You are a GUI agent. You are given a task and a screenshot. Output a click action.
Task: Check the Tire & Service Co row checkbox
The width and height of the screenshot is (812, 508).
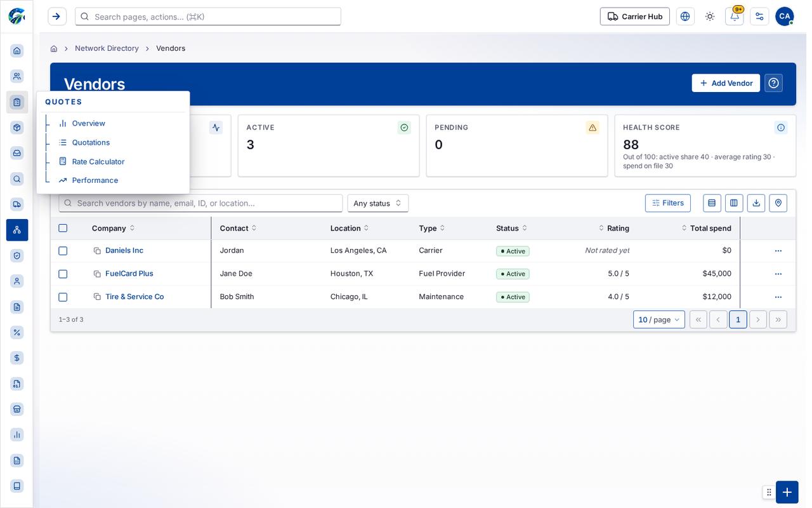(63, 297)
